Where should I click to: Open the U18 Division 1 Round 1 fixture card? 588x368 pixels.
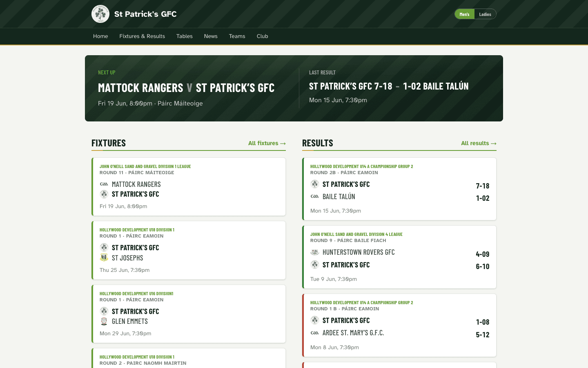pyautogui.click(x=189, y=250)
